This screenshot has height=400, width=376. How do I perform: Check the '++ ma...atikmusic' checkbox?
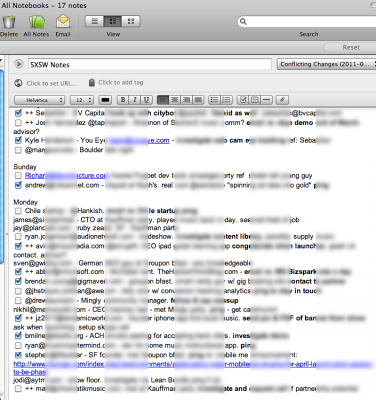18,389
